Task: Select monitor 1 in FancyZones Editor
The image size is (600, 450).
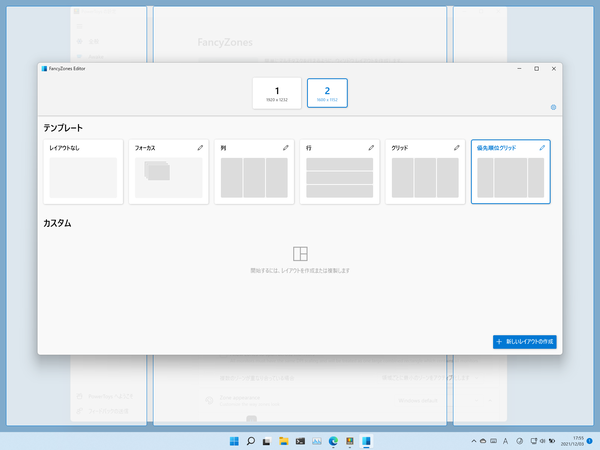Action: click(x=277, y=93)
